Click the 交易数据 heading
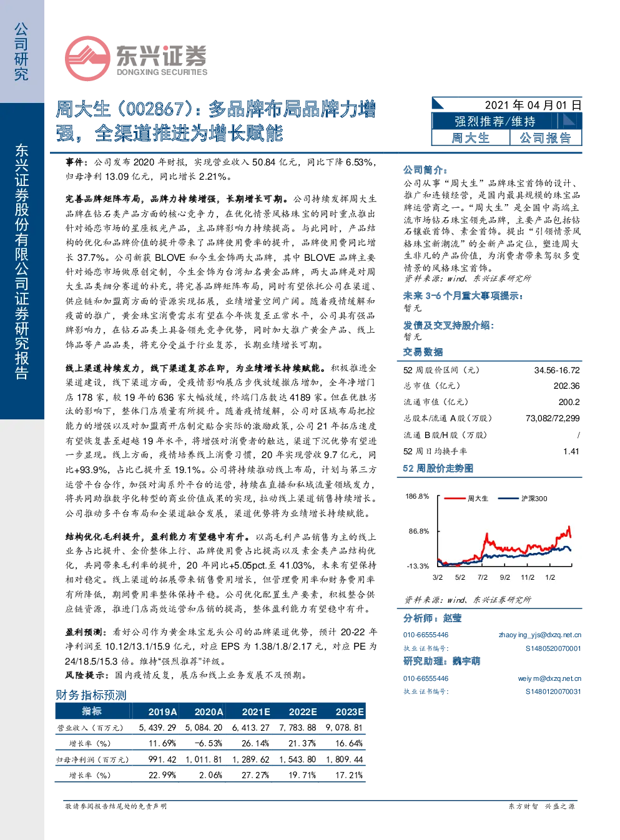This screenshot has width=620, height=840. click(423, 352)
